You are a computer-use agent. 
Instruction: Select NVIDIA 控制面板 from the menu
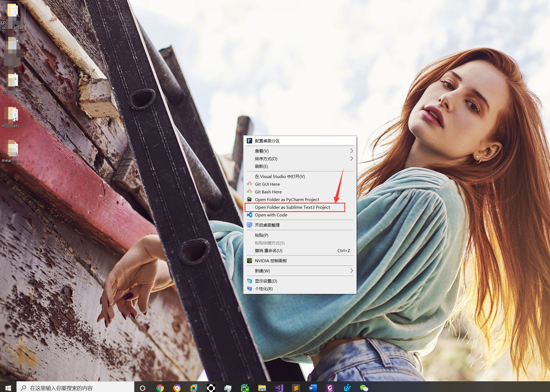(x=271, y=261)
